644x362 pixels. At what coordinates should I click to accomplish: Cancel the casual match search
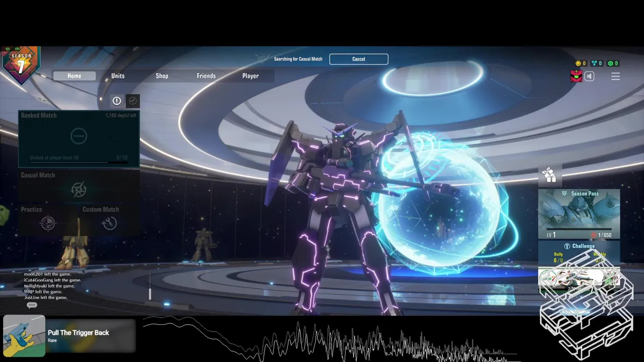point(359,59)
